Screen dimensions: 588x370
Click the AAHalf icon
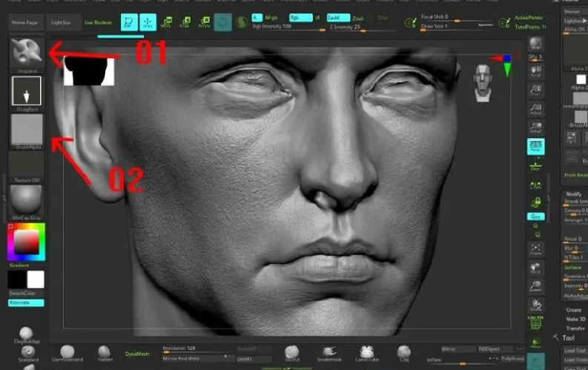[x=535, y=128]
